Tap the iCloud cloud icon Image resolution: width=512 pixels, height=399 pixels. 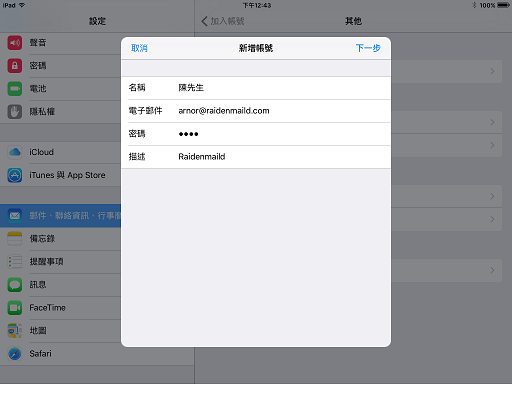[x=15, y=152]
